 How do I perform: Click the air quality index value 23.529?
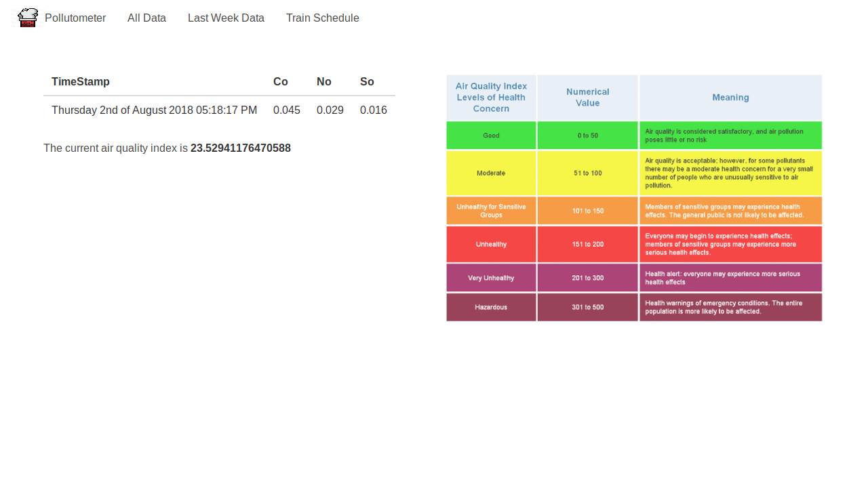pos(241,148)
